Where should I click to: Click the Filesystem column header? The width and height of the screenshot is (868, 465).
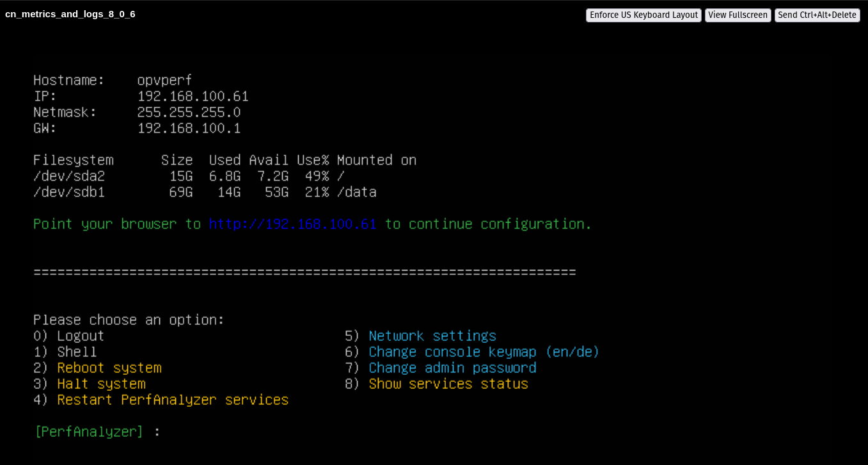pyautogui.click(x=73, y=160)
